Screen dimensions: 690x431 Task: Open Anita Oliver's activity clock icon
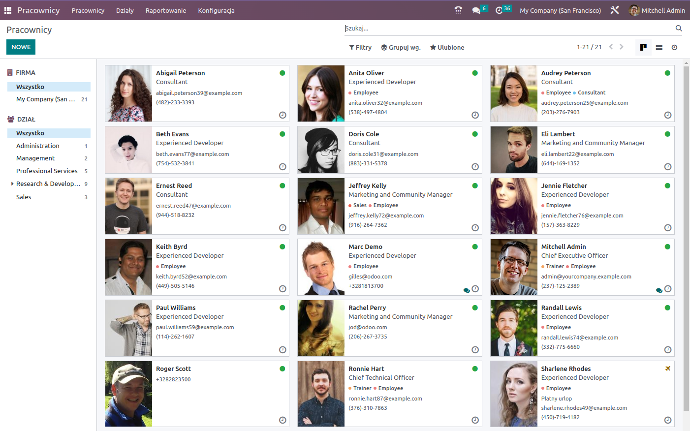(475, 115)
